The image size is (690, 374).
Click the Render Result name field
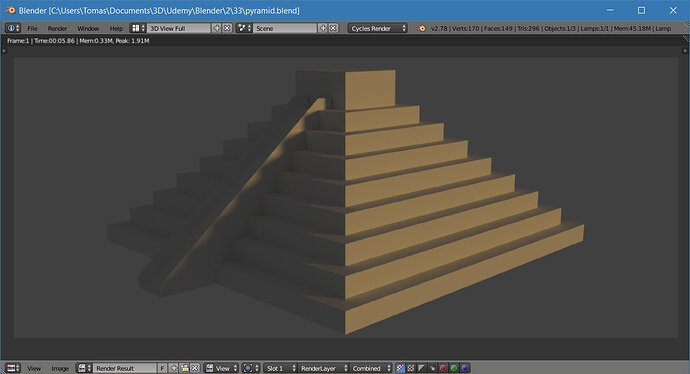pos(125,368)
